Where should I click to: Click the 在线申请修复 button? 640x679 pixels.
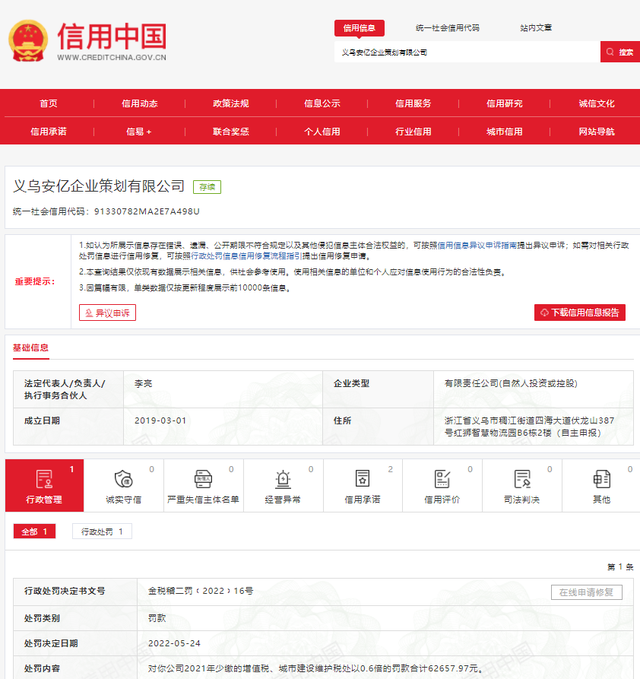[x=586, y=592]
